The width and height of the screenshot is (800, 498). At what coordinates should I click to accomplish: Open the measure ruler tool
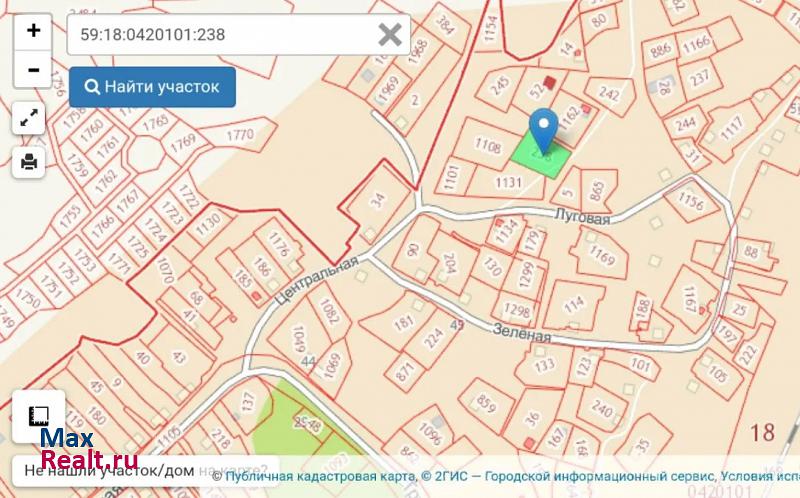[38, 416]
